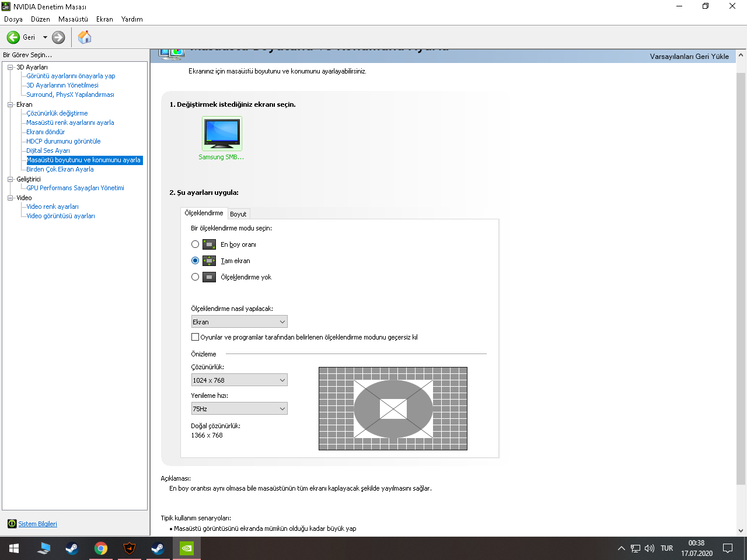
Task: Open GPU Performans Sayaçları Yönetimi
Action: click(x=75, y=188)
